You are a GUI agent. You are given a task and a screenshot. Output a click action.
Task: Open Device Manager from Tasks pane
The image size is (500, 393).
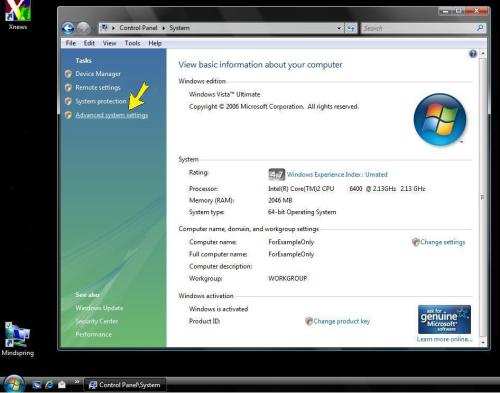[x=98, y=74]
